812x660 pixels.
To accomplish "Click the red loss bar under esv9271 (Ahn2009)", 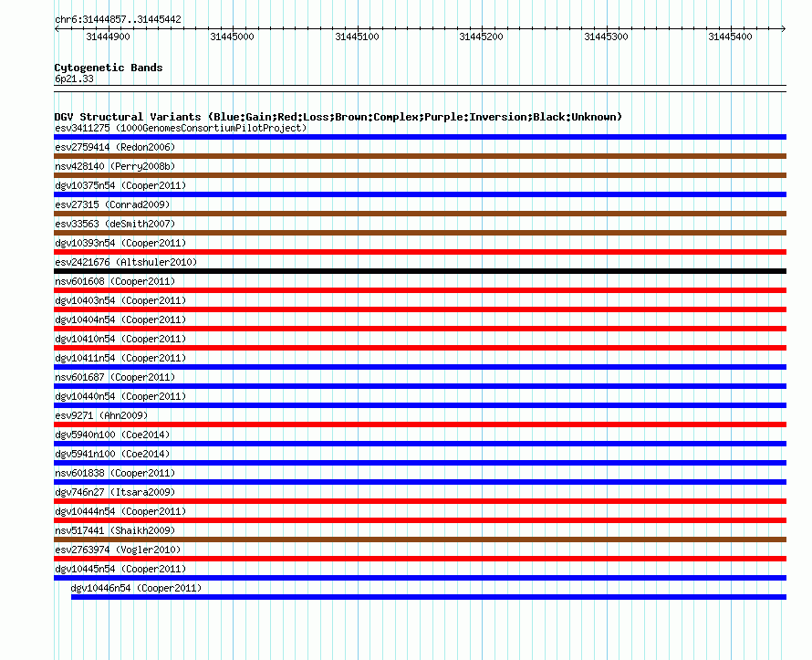I will coord(420,424).
